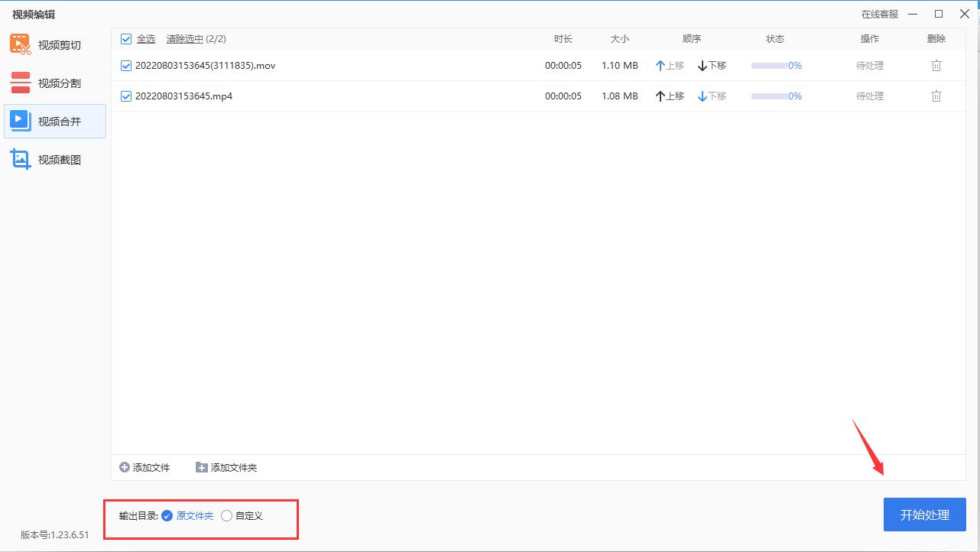Open the 在线客服 online support link
The image size is (980, 552).
pos(880,14)
